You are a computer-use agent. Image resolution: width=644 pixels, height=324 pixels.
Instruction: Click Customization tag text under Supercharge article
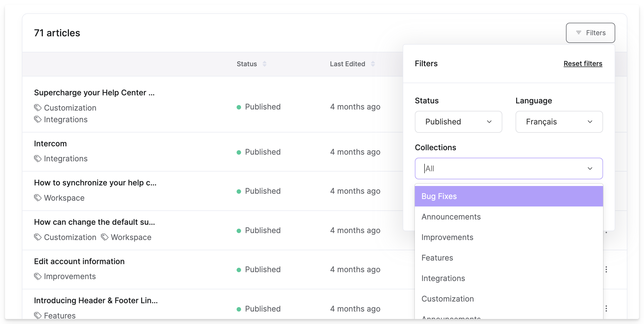(x=70, y=108)
